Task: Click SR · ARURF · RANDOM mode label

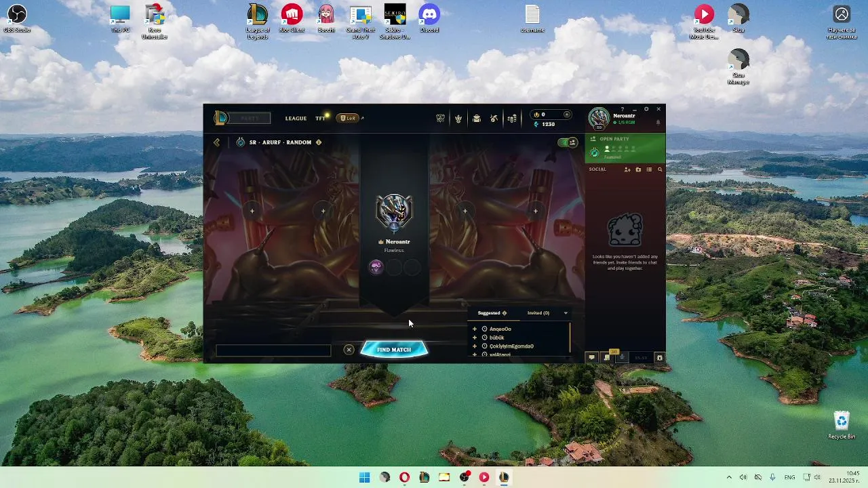Action: [280, 142]
